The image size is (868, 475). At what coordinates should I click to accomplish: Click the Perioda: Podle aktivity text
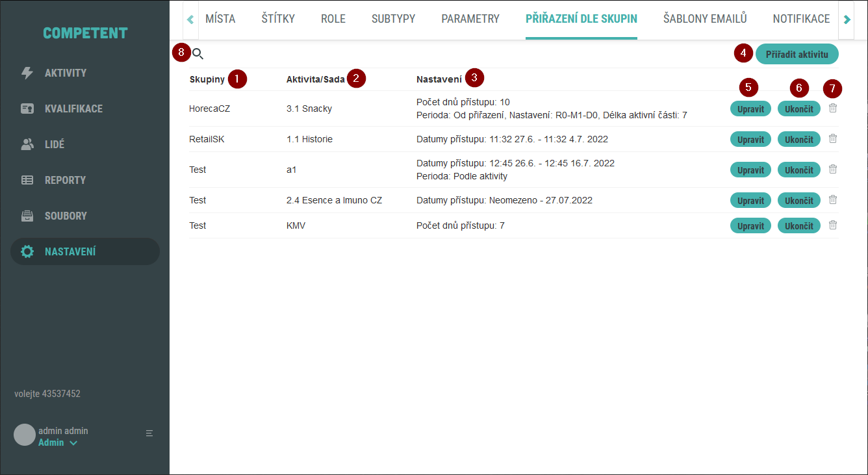click(462, 176)
